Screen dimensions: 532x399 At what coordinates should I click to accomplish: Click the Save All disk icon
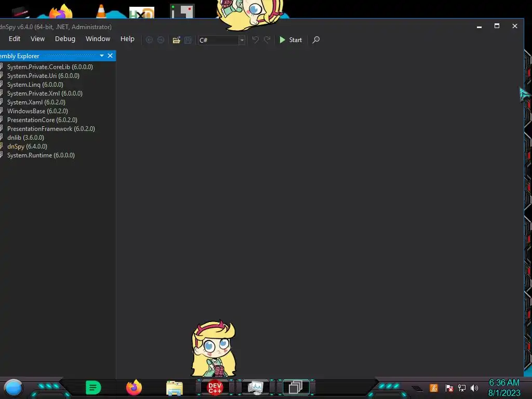tap(188, 40)
